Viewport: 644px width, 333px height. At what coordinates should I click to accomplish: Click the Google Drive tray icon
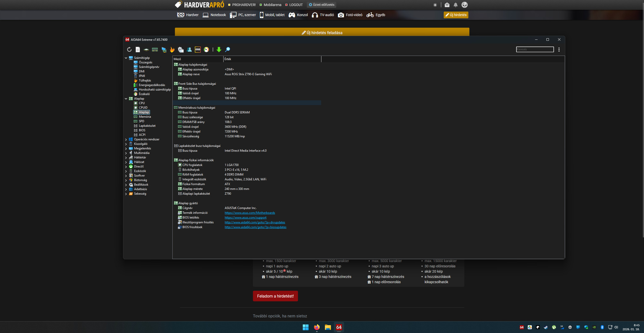click(530, 327)
